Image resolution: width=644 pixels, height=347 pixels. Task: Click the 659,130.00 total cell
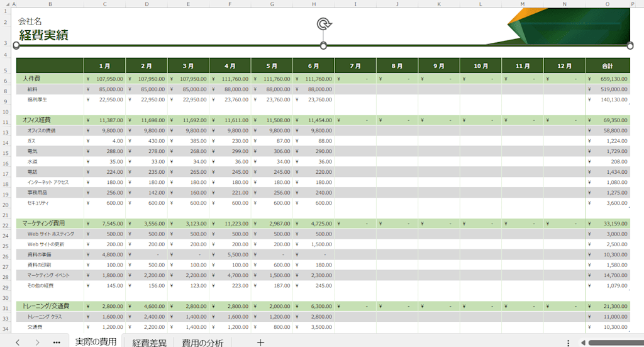click(608, 79)
